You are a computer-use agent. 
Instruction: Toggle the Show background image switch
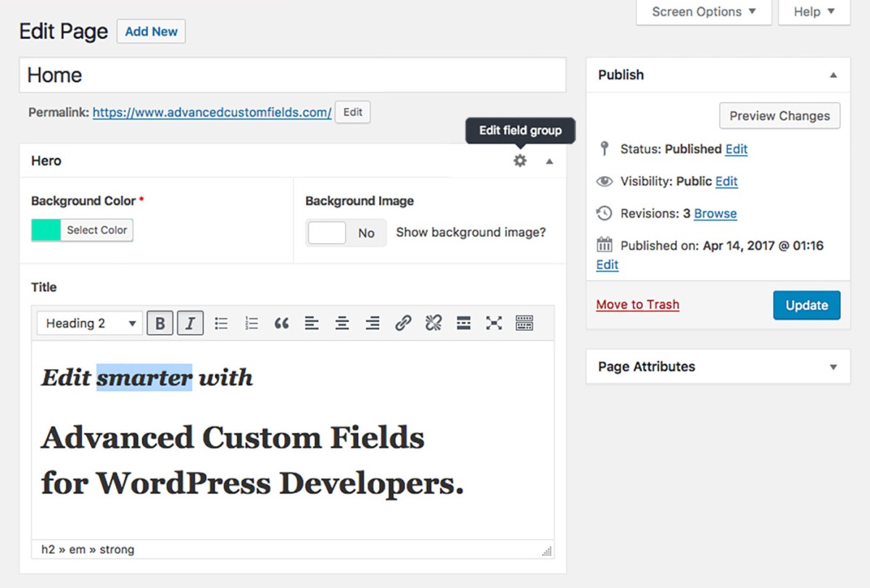click(347, 233)
